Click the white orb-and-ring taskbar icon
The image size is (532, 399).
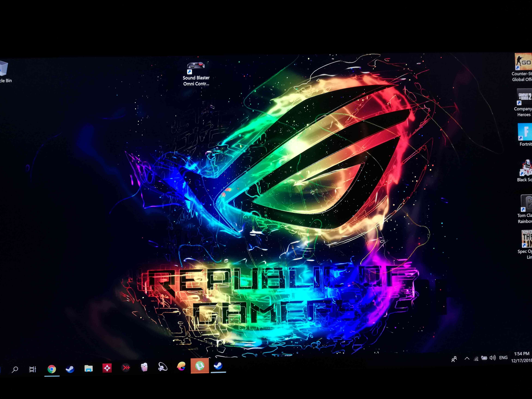pos(163,367)
